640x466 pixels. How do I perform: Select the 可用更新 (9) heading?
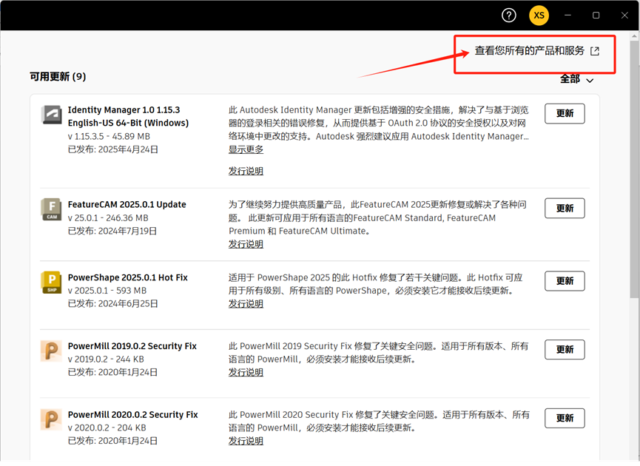click(58, 77)
